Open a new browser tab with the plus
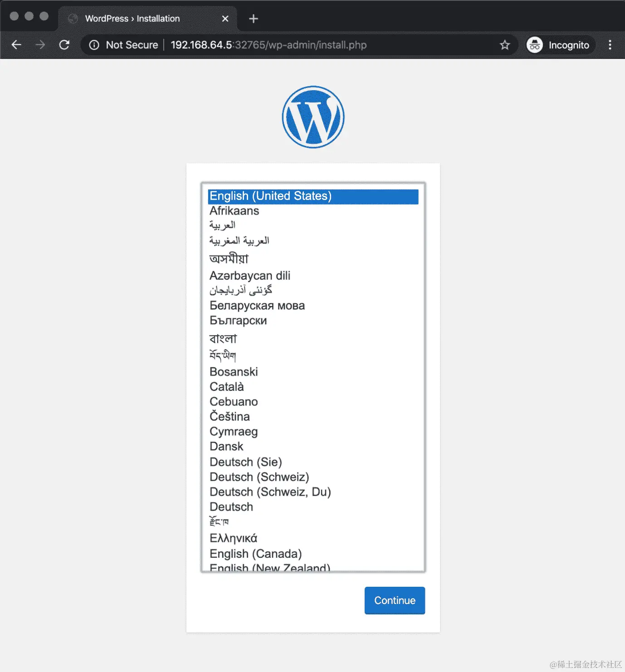 tap(253, 19)
